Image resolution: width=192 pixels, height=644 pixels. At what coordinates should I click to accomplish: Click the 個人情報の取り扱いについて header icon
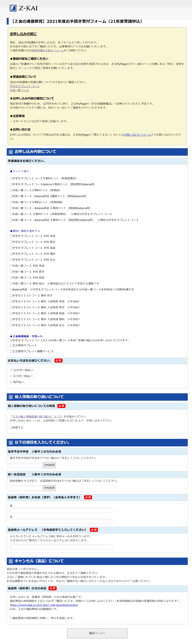pyautogui.click(x=11, y=397)
